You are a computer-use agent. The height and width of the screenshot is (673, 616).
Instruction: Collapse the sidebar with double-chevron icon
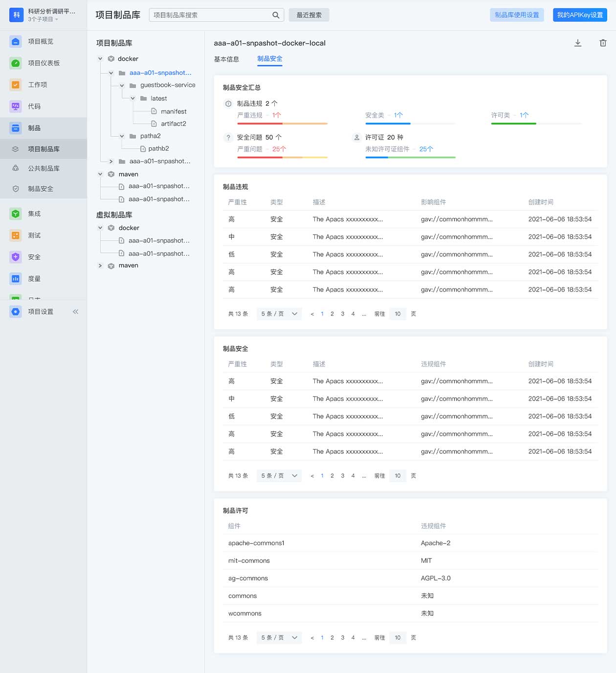[75, 312]
